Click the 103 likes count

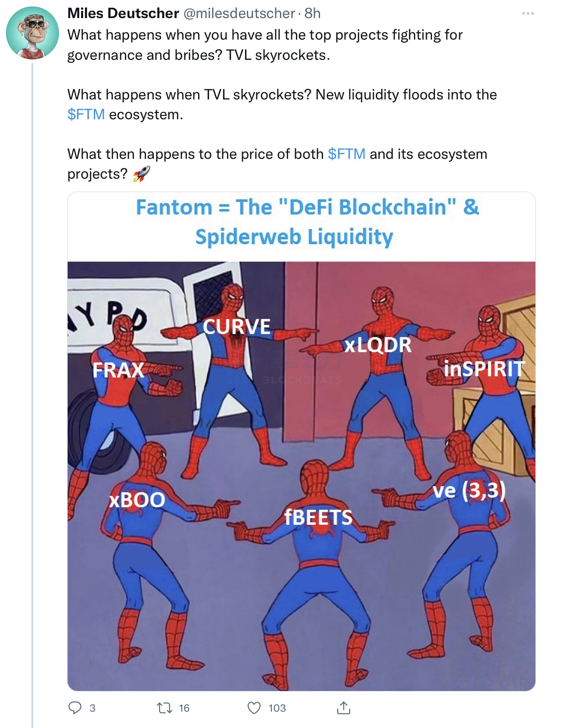pyautogui.click(x=277, y=708)
